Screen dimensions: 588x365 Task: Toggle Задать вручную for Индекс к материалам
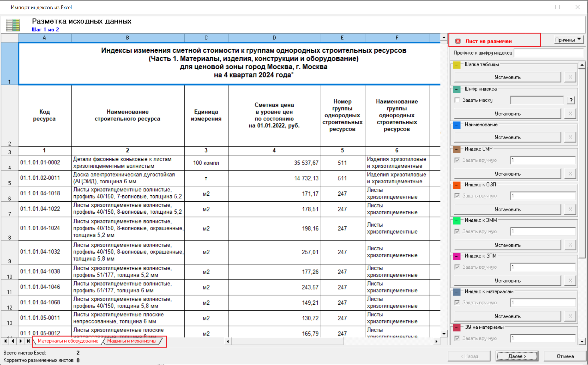(x=457, y=303)
